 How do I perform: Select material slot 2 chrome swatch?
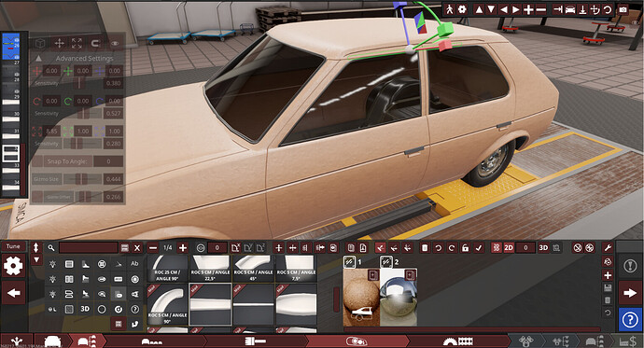tap(399, 298)
